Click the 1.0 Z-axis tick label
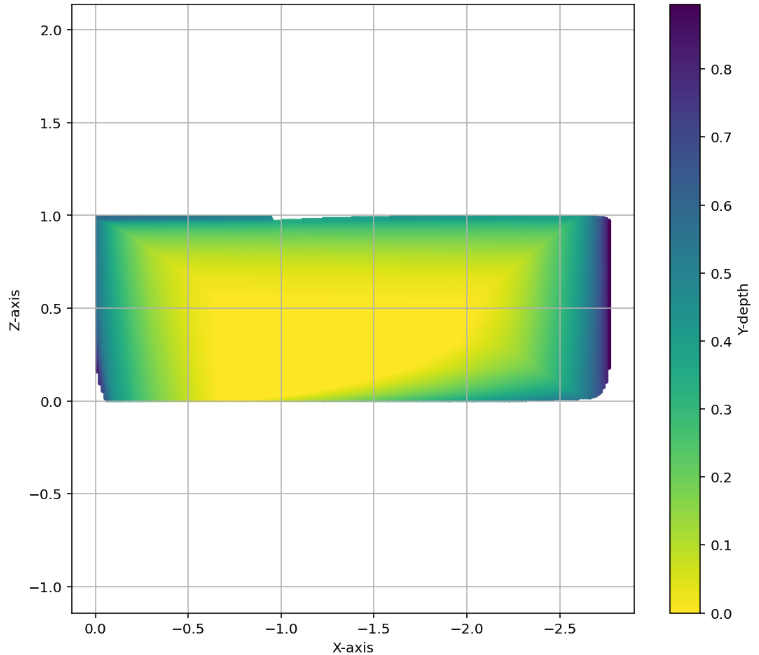Screen dimensions: 759x655 coord(54,216)
